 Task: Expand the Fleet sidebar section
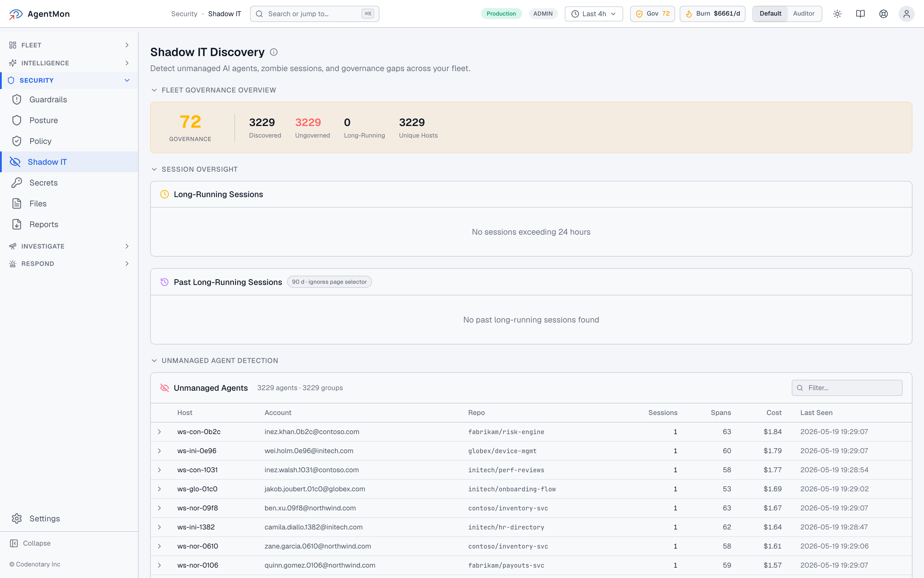(x=69, y=45)
